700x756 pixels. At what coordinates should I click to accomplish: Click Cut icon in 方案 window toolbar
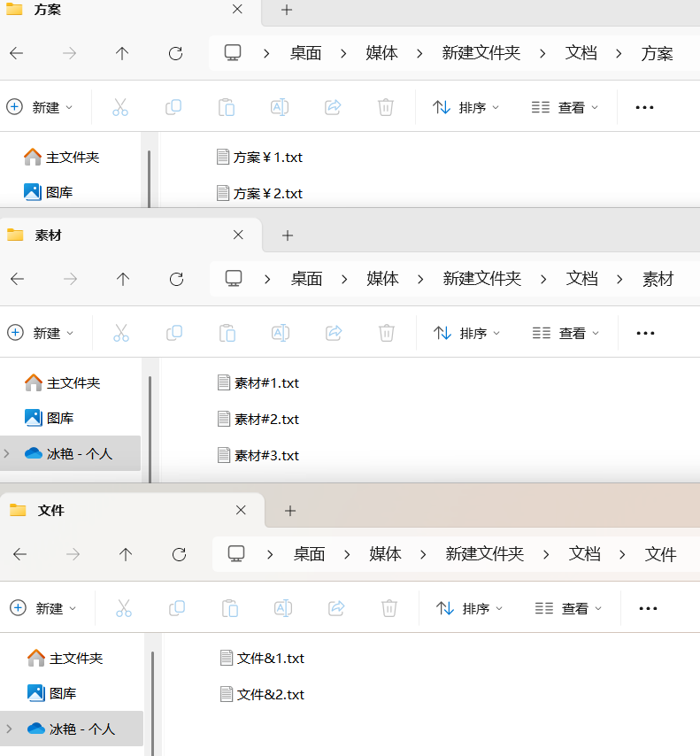120,107
